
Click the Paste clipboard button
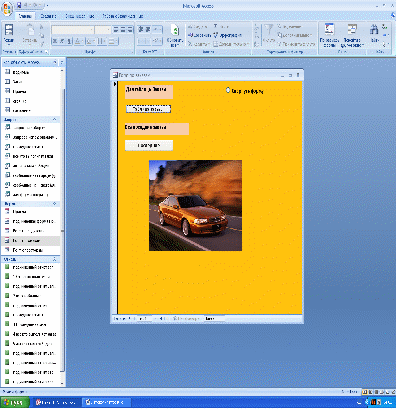point(30,34)
